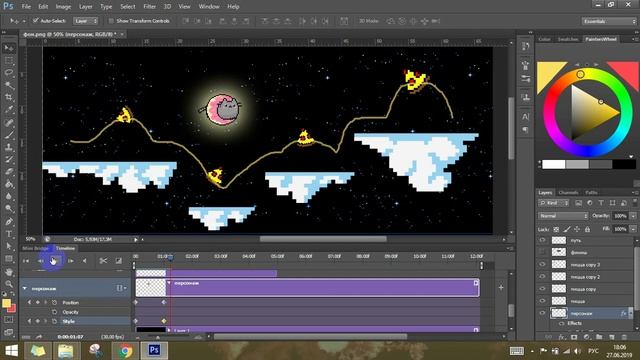Select the Hand tool
The image size is (640, 360).
(9, 272)
